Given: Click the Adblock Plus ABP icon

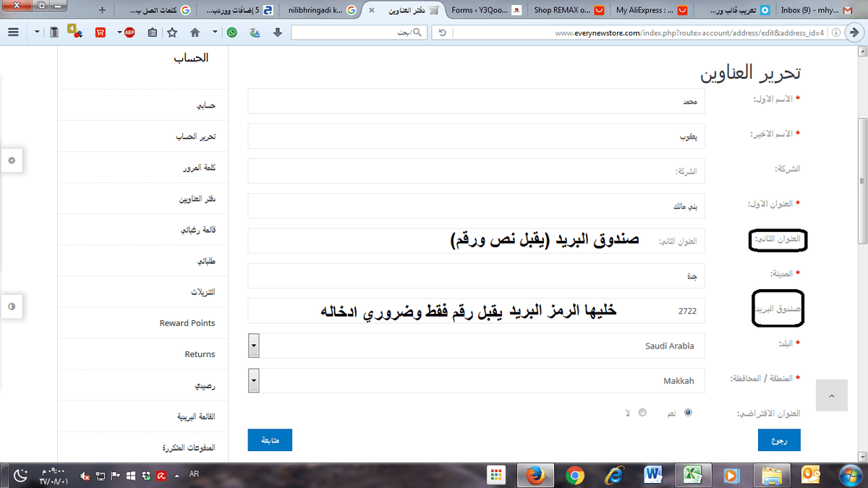Looking at the screenshot, I should pyautogui.click(x=129, y=33).
